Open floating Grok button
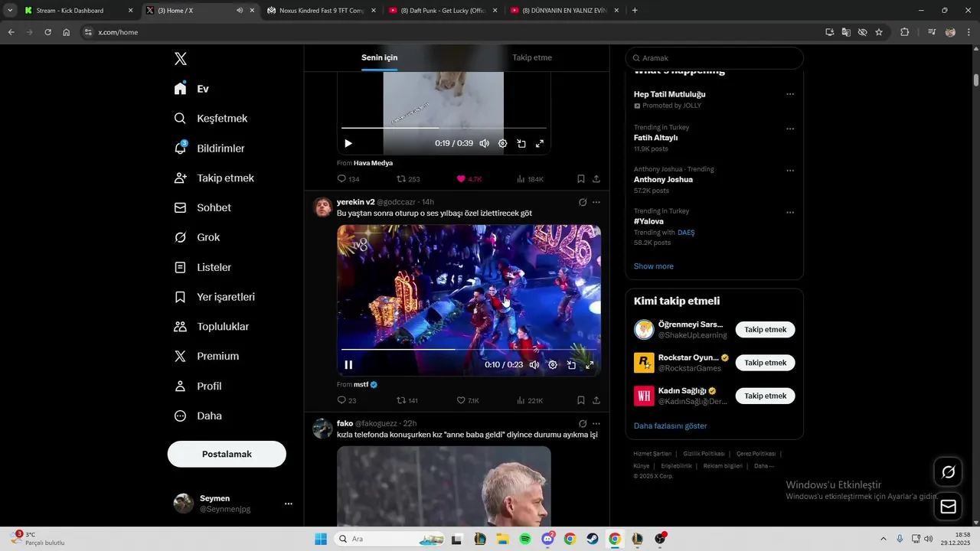980x551 pixels. pyautogui.click(x=948, y=472)
